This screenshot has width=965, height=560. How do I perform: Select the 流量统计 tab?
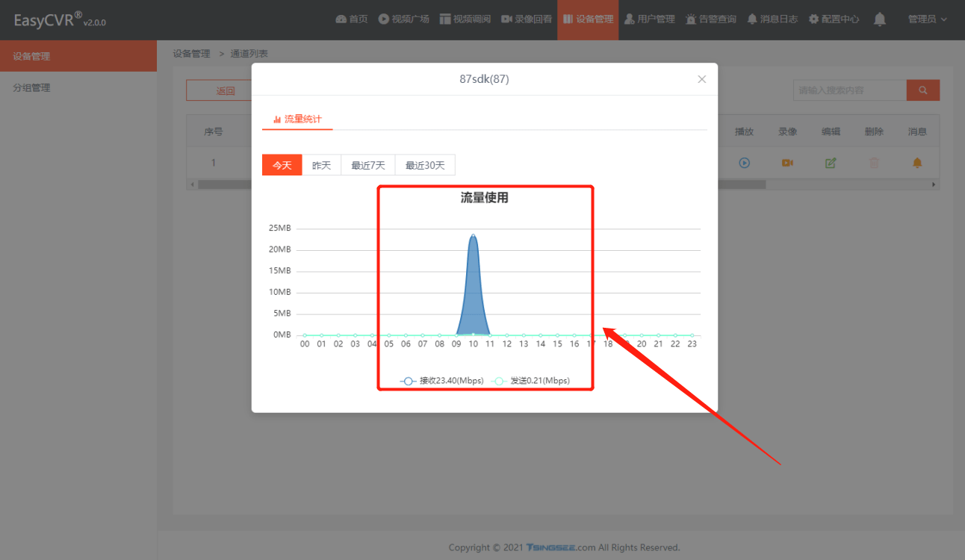coord(297,119)
